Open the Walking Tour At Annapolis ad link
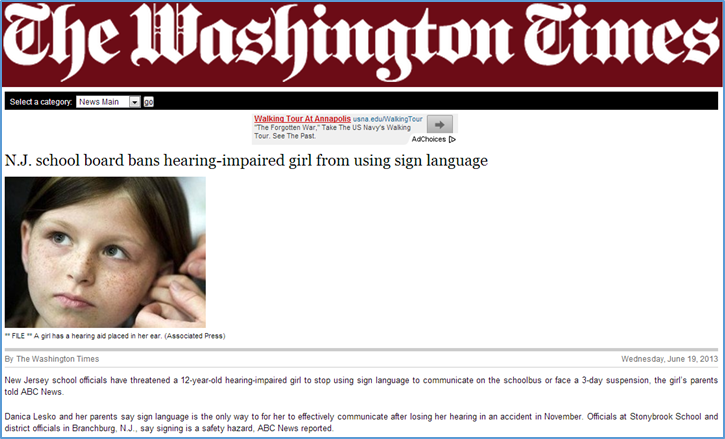 302,119
